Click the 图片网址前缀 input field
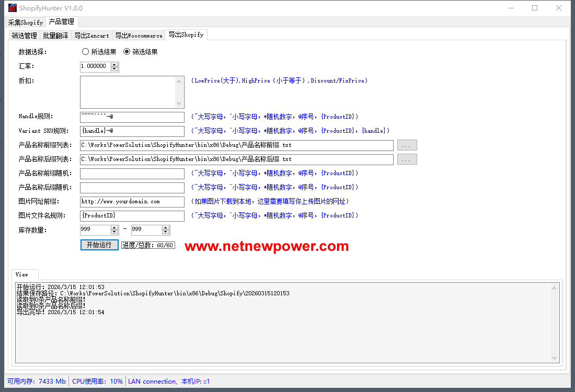This screenshot has width=575, height=392. pos(132,202)
